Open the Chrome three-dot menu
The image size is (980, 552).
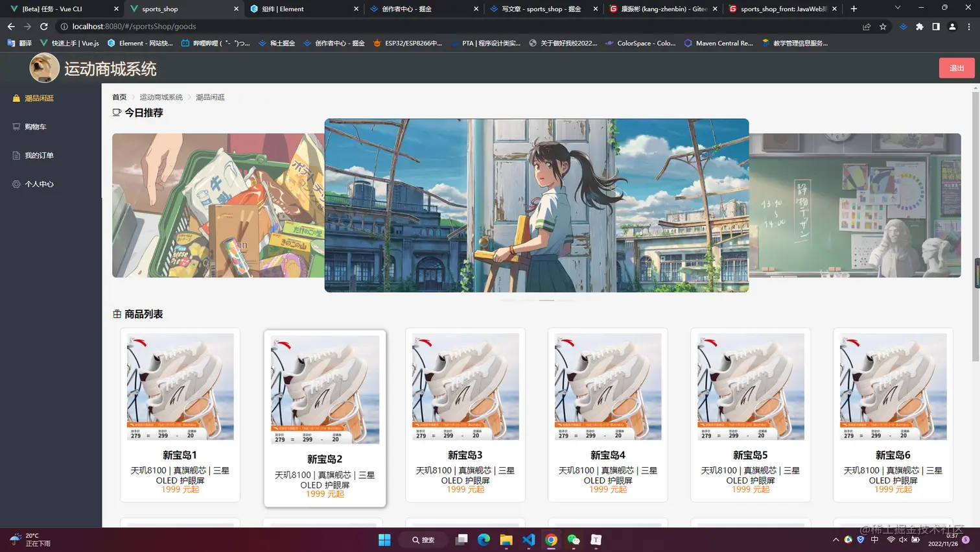969,27
